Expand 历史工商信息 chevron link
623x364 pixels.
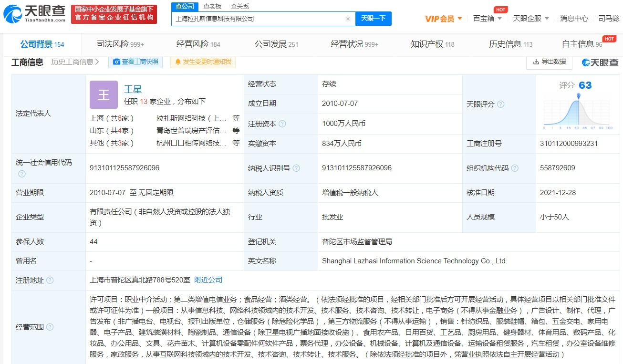[75, 62]
